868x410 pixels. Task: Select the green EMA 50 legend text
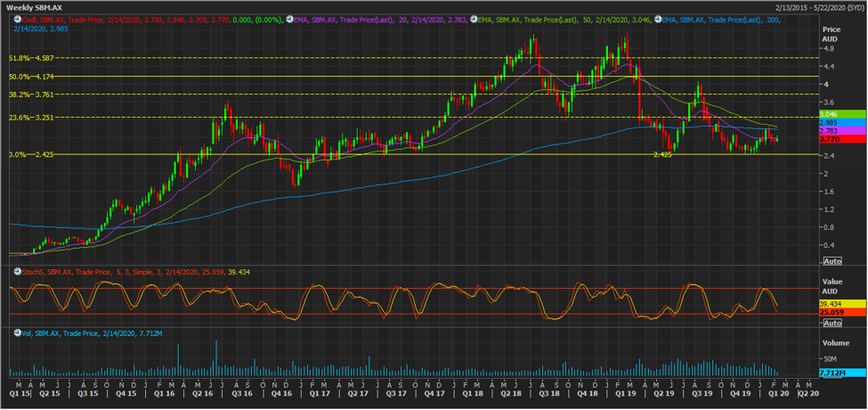(564, 20)
